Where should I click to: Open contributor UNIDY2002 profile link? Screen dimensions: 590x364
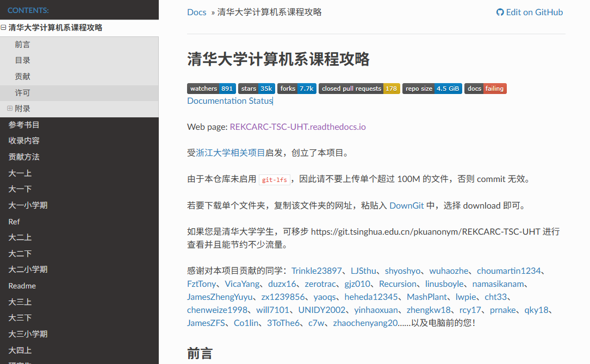[322, 310]
